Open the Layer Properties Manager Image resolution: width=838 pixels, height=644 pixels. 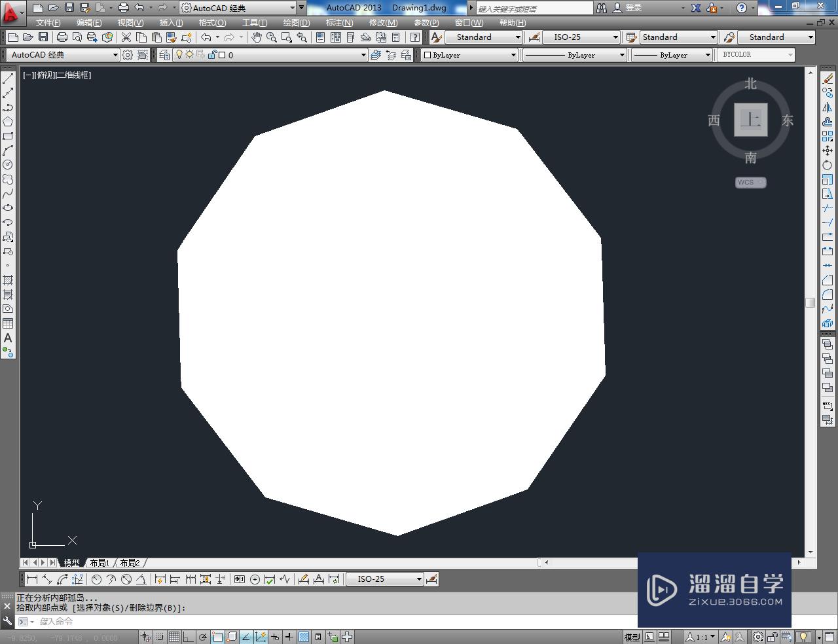(x=164, y=55)
